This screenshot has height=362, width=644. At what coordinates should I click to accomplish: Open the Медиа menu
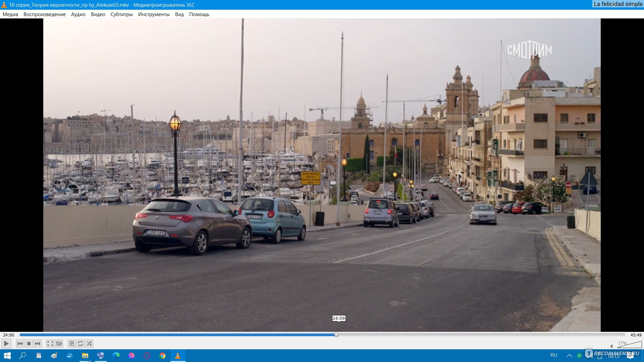point(10,14)
